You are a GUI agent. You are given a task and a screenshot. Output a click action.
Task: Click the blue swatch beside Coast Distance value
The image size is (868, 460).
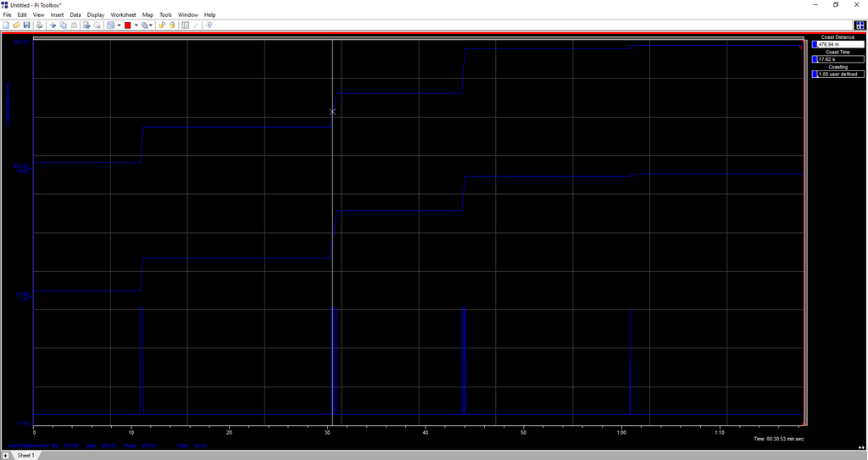pos(815,44)
